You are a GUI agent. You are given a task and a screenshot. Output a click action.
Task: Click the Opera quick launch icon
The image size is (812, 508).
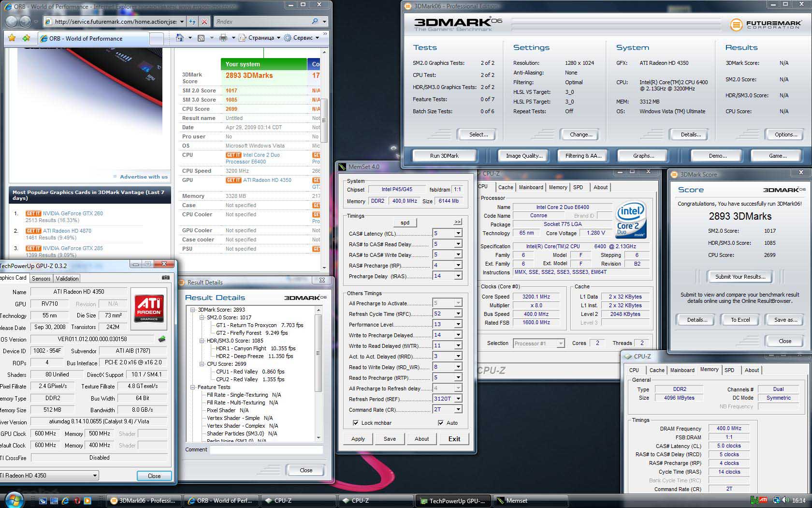click(77, 501)
